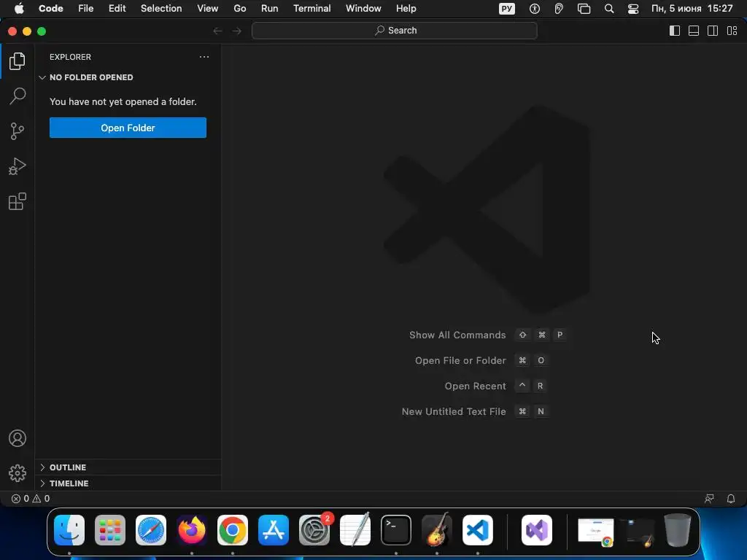
Task: Open Terminal from the Dock
Action: (396, 530)
